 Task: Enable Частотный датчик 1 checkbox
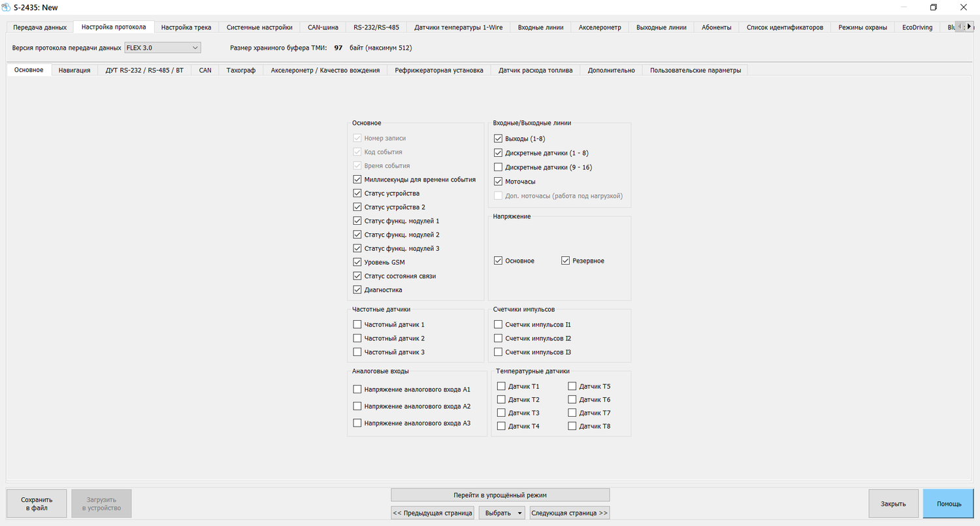click(x=357, y=324)
